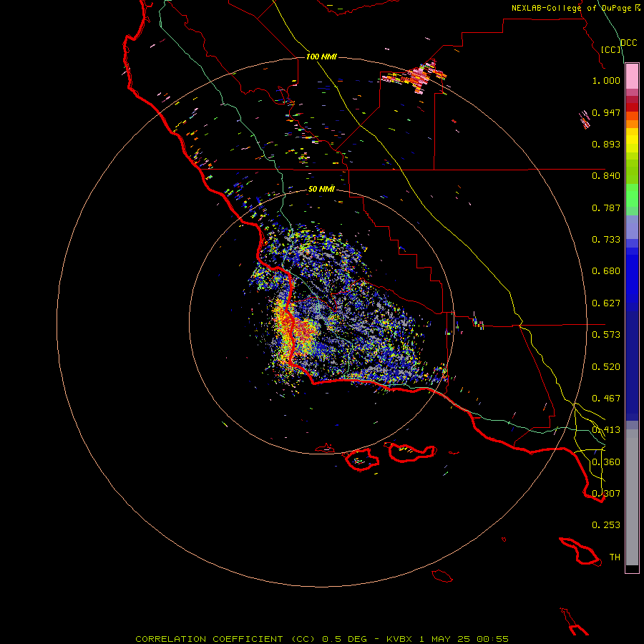Select the 0.520 scale value
This screenshot has width=644, height=644.
point(606,367)
